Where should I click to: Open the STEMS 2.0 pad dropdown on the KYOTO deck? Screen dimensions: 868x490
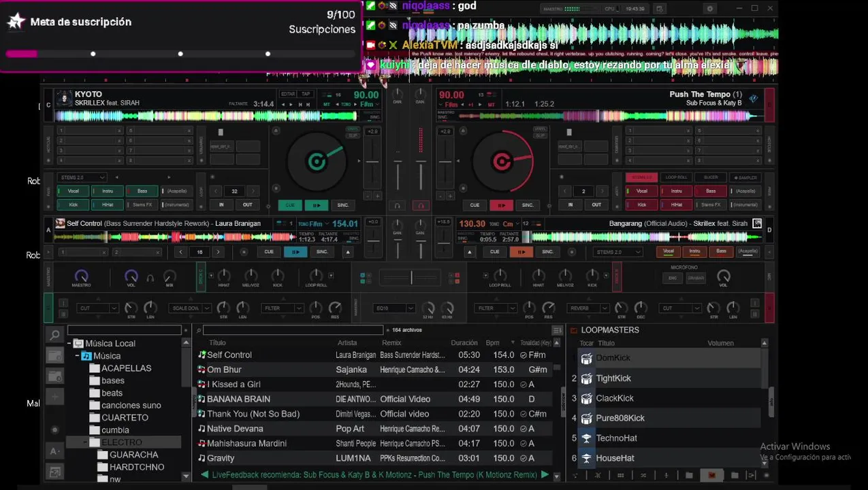coord(82,178)
